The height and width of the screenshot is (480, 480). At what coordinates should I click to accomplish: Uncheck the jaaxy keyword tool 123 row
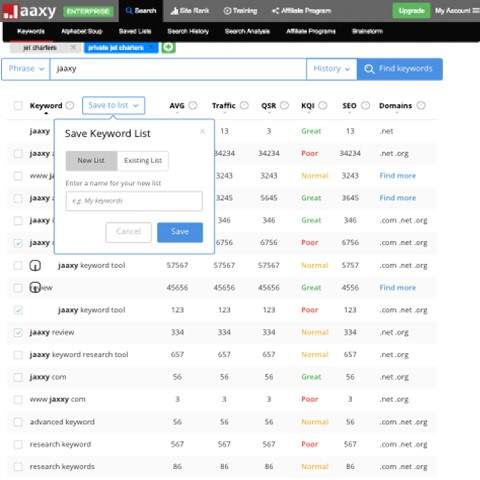pyautogui.click(x=18, y=310)
